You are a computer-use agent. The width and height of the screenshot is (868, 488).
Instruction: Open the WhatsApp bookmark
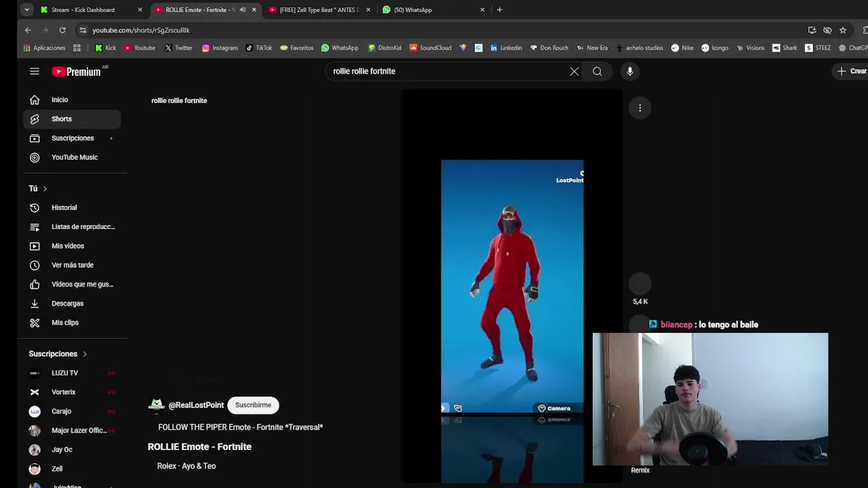(x=340, y=48)
